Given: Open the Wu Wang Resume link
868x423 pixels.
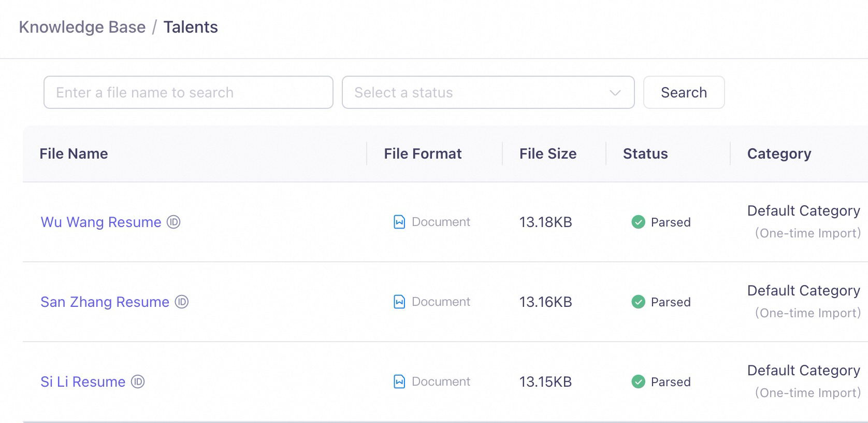Looking at the screenshot, I should (101, 222).
